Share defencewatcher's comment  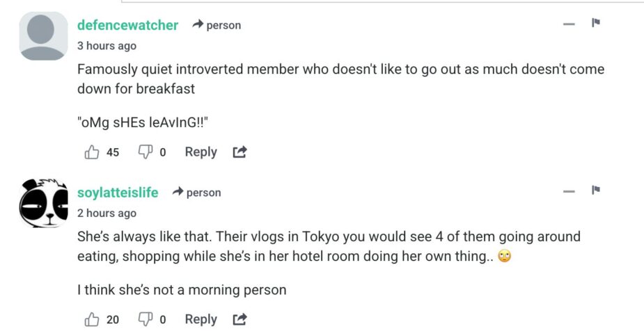[239, 152]
